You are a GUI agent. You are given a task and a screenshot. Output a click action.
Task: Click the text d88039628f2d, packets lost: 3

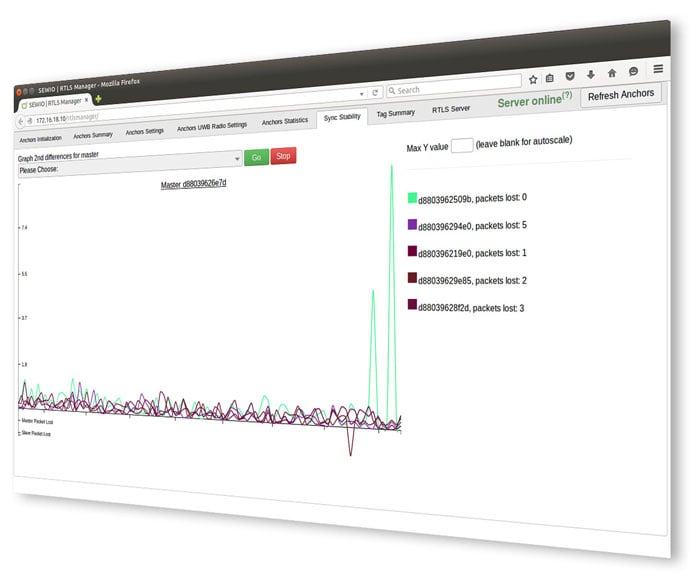471,308
